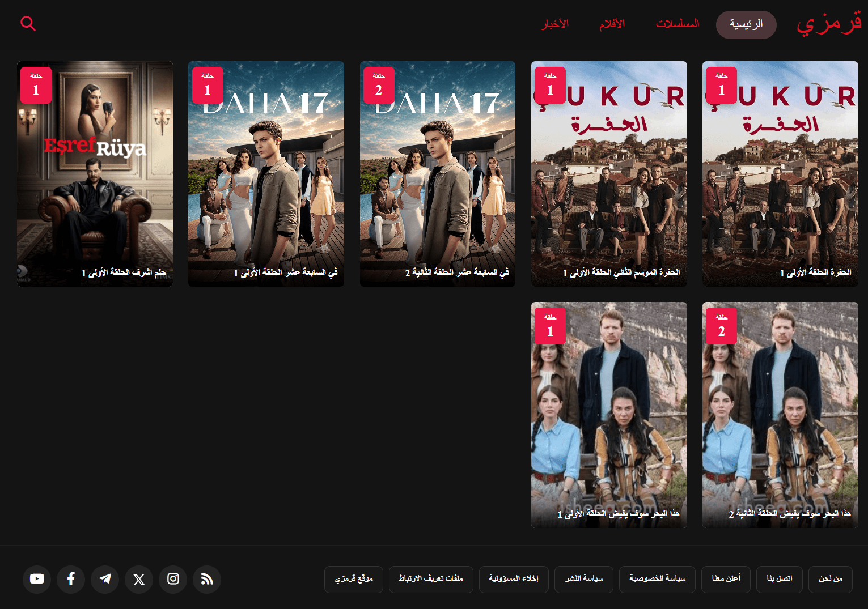868x609 pixels.
Task: Open the هذا البحر سوف يفيض episode 1 poster
Action: click(x=609, y=415)
